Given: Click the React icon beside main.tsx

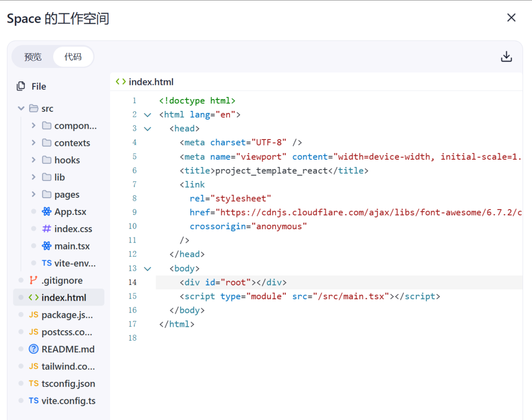Looking at the screenshot, I should click(46, 246).
